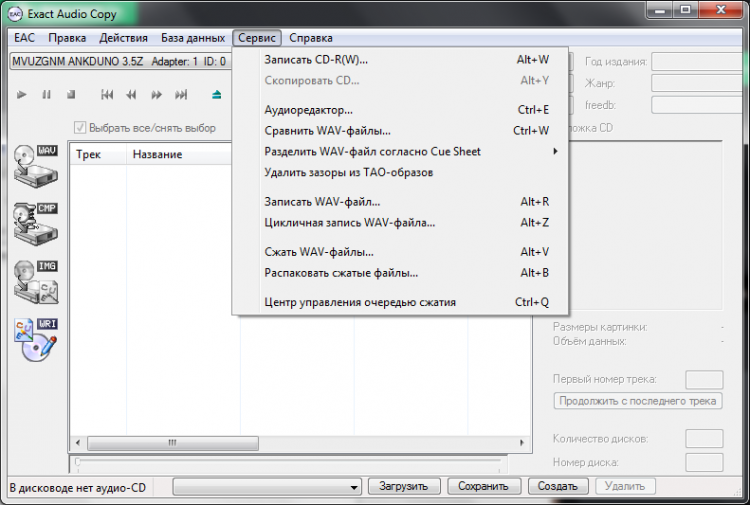Choose Цикличная запись WAV-файла...
This screenshot has width=750, height=505.
pyautogui.click(x=401, y=223)
